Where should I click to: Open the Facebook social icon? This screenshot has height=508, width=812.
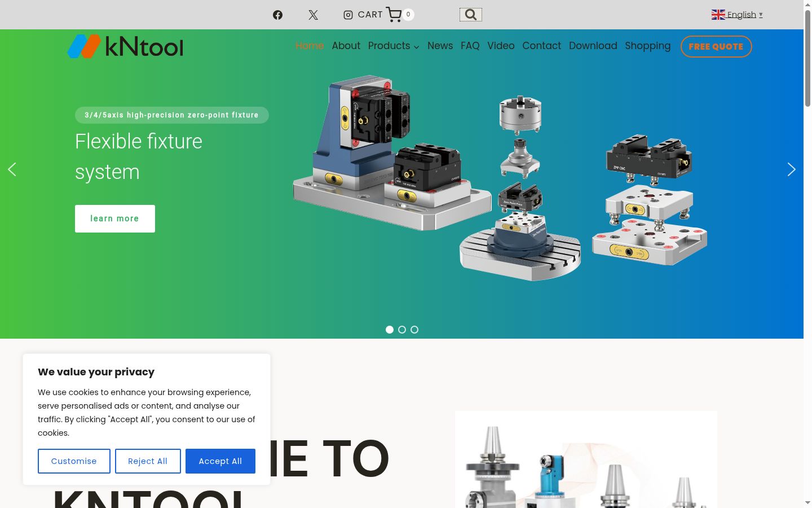coord(277,15)
